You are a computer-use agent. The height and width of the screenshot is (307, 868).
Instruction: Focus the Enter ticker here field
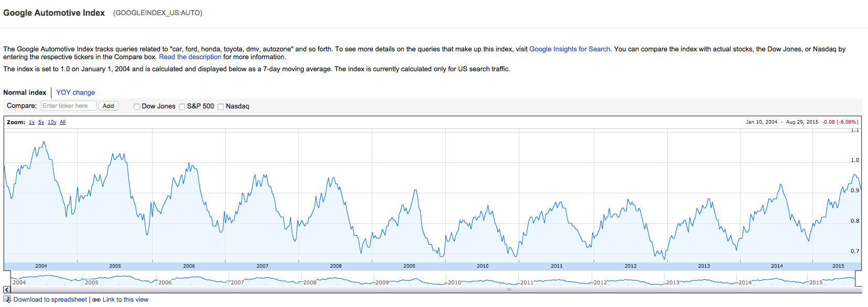[69, 106]
